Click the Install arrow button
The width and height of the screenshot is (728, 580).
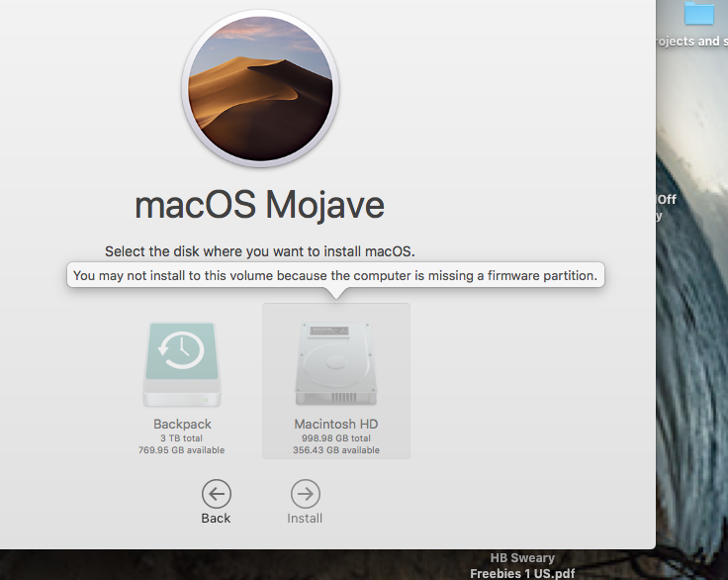(x=306, y=494)
